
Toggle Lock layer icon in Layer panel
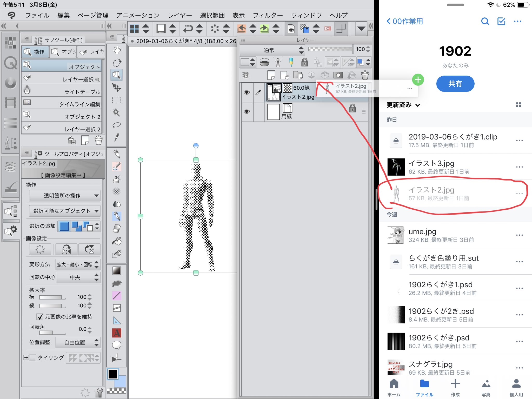coord(304,62)
